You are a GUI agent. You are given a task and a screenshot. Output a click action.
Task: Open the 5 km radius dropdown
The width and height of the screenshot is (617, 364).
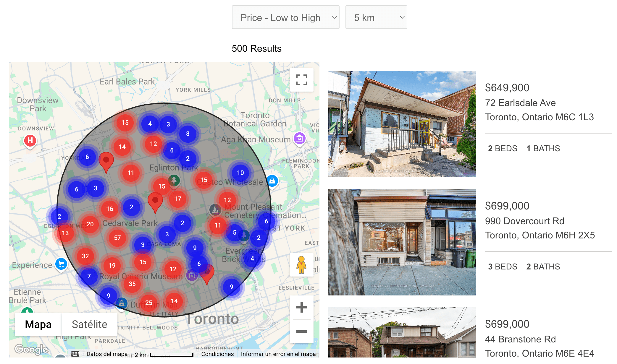[x=376, y=17]
